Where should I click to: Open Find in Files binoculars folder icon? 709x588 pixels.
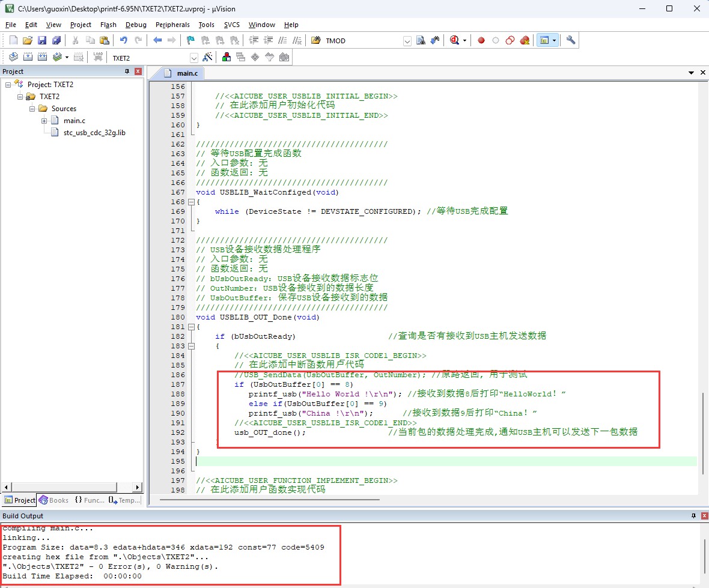pyautogui.click(x=316, y=40)
